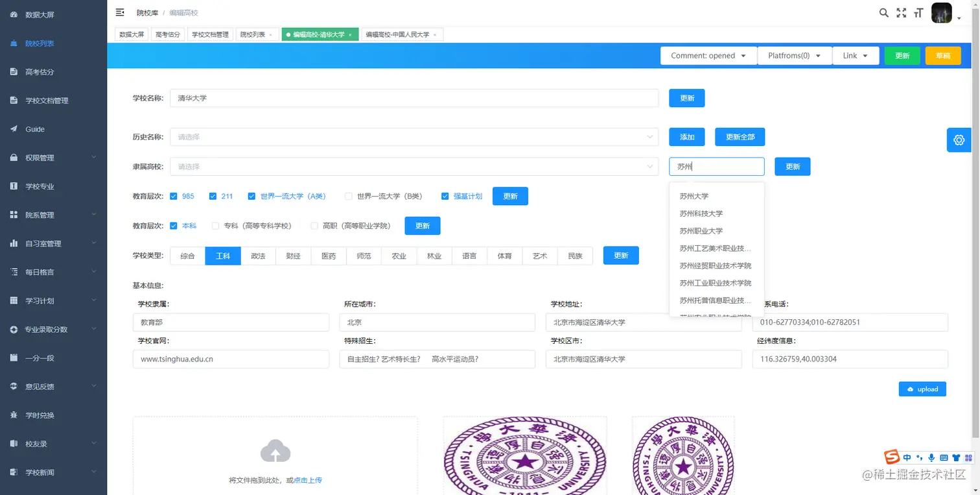Click the 添加 button
Screen dimensions: 980x495
[x=687, y=137]
